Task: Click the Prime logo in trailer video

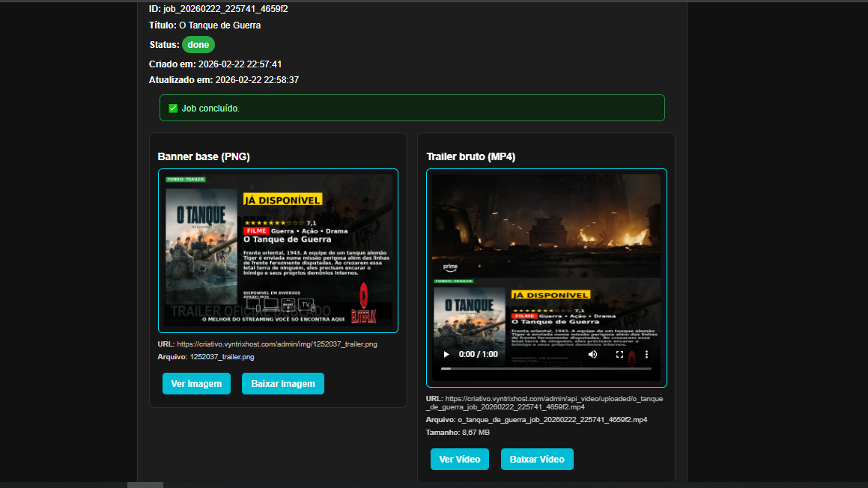Action: point(450,266)
